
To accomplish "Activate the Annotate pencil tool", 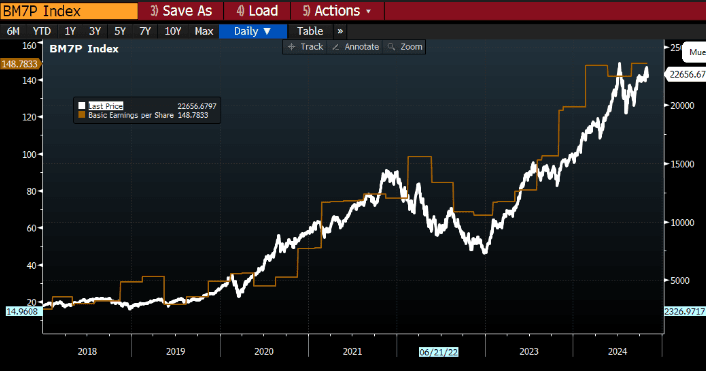I will click(354, 47).
